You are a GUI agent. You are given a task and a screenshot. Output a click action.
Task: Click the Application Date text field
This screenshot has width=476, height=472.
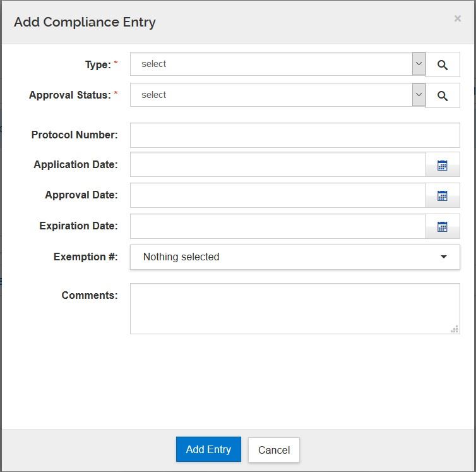(x=278, y=165)
